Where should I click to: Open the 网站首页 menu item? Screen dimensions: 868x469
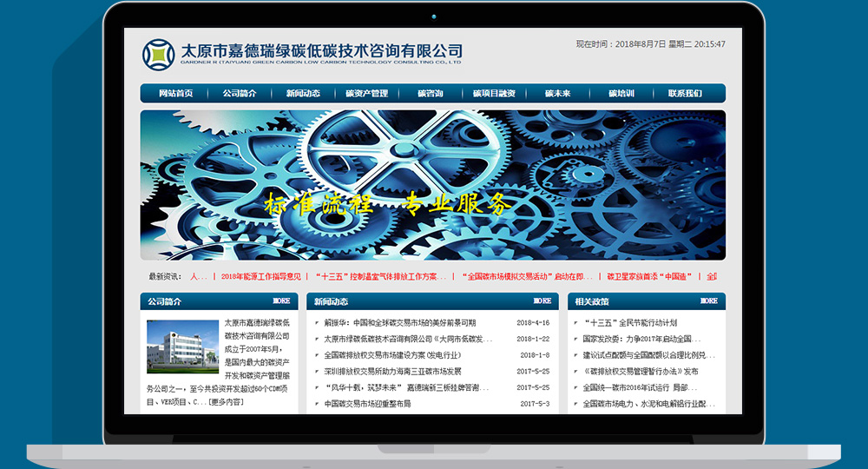[x=175, y=94]
